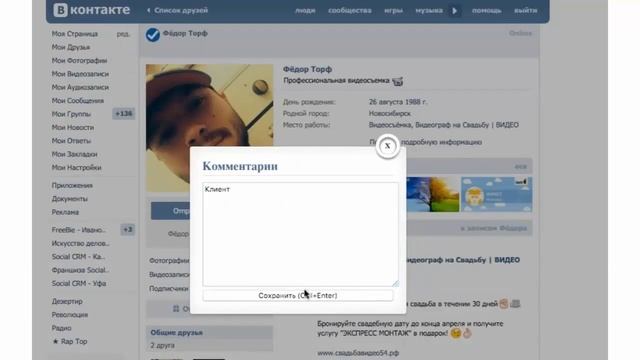
Task: Click the ВКонтакте logo in header
Action: click(91, 10)
